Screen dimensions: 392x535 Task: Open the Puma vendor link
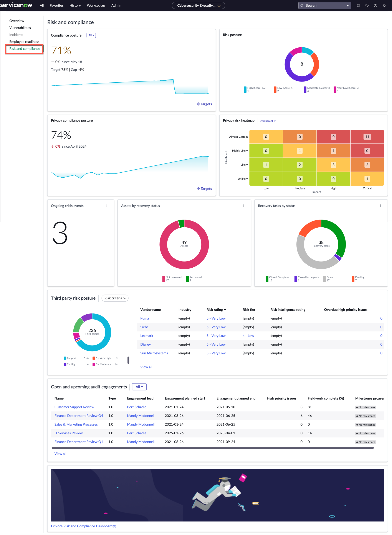point(144,318)
